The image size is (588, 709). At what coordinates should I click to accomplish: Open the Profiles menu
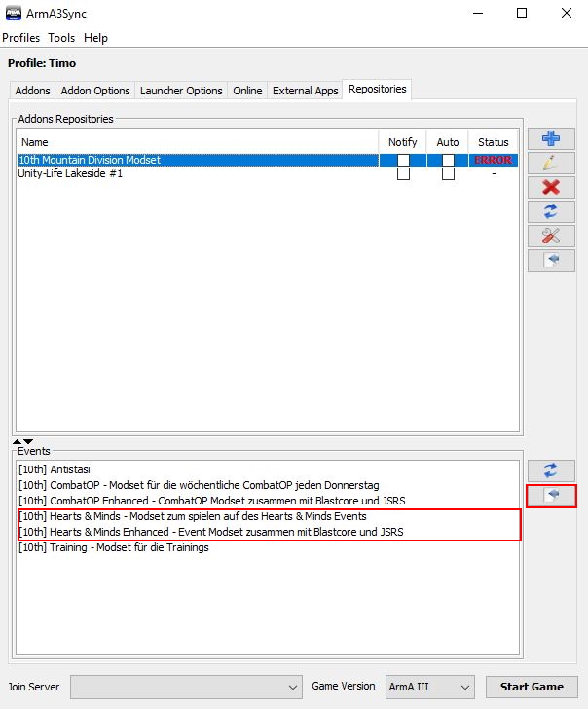pos(21,38)
